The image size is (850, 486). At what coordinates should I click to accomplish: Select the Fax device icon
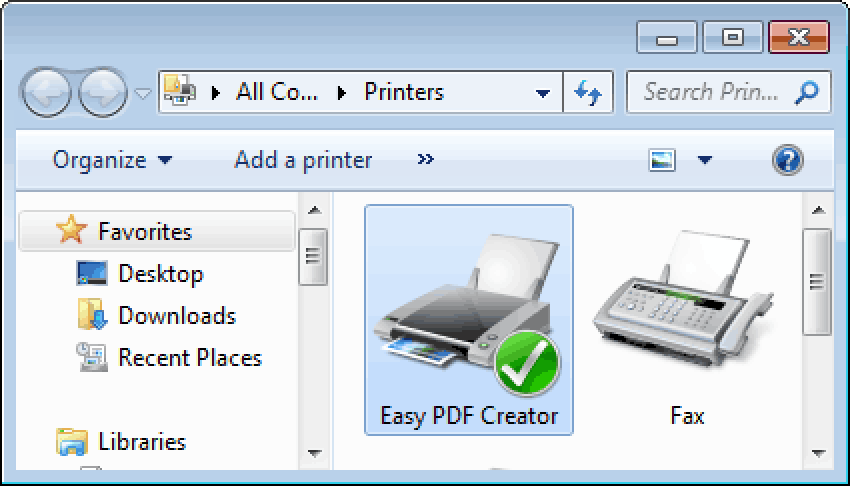683,301
